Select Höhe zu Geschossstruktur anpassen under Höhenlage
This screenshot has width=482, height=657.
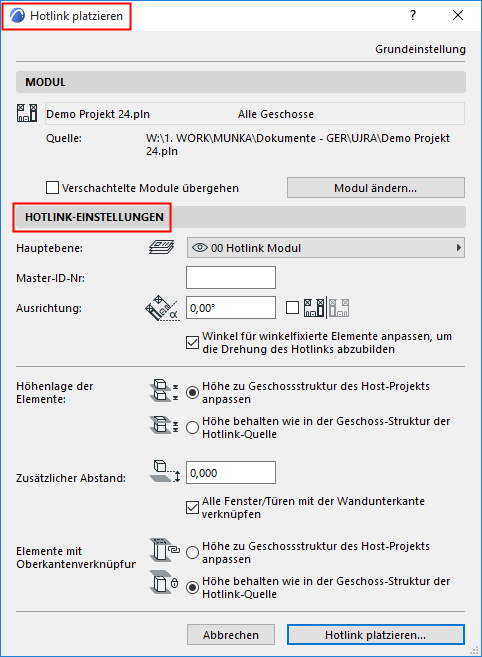192,393
